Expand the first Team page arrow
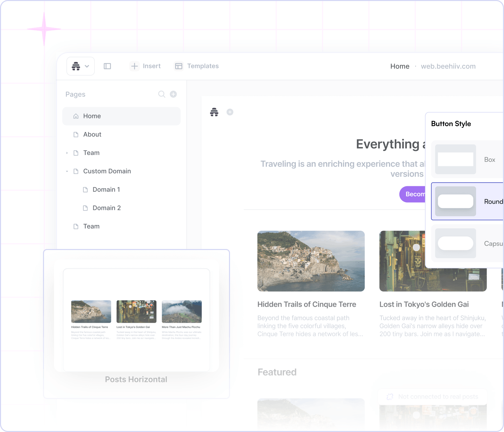 point(67,153)
